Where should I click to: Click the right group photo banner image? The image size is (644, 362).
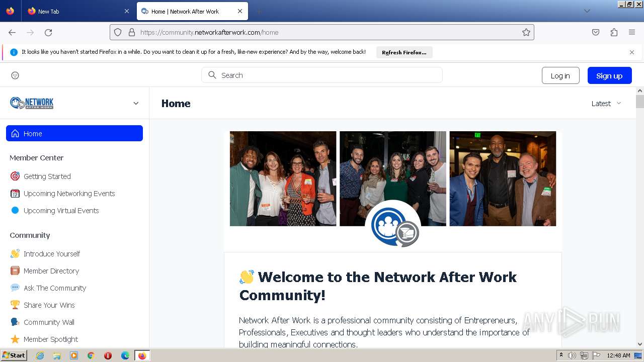[503, 178]
